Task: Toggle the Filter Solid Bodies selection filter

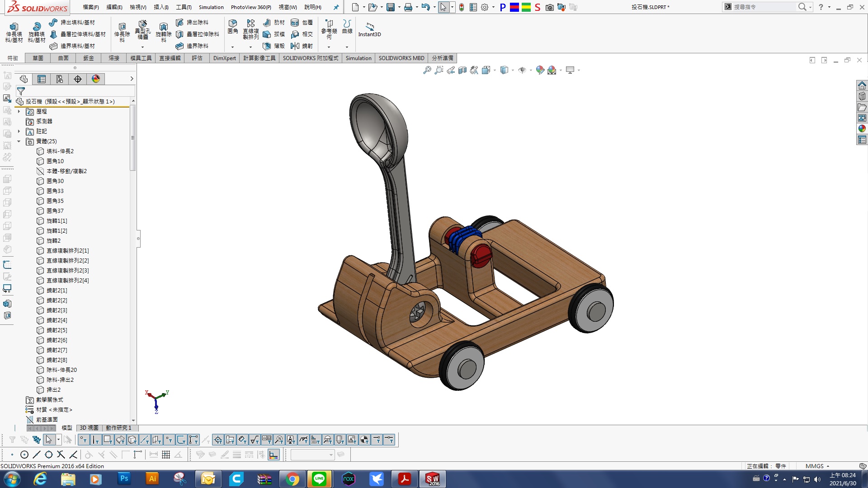Action: [x=132, y=440]
